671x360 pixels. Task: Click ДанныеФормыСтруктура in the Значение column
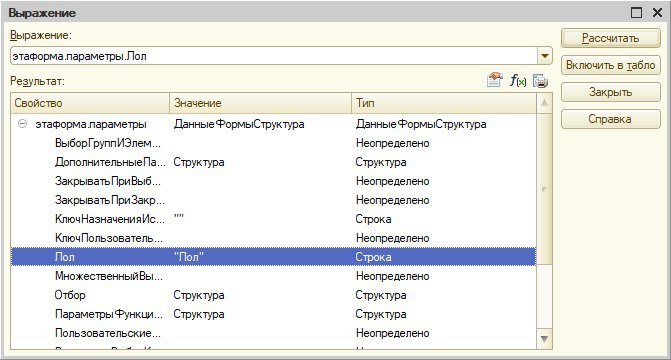pos(239,124)
